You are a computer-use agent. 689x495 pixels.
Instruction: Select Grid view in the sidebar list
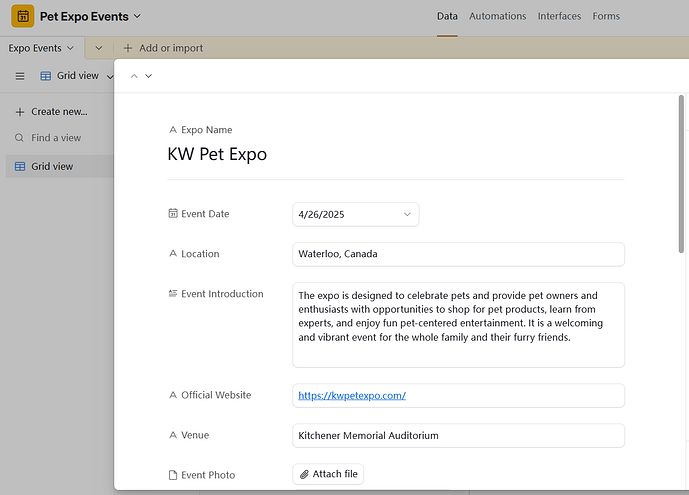pos(52,166)
